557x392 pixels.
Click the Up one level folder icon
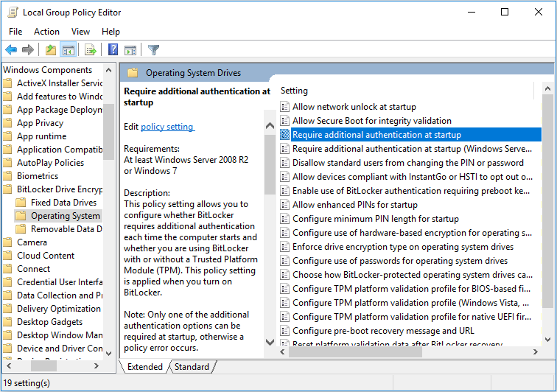[x=51, y=50]
